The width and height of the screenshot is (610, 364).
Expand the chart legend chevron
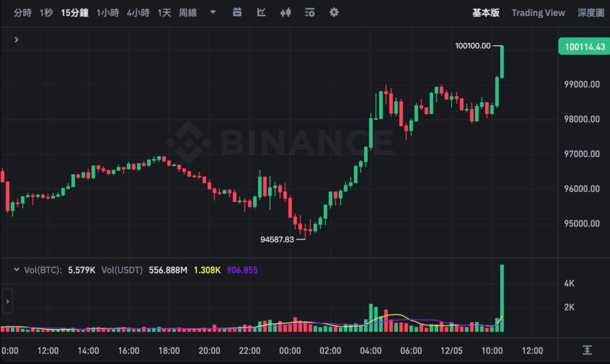coord(17,39)
